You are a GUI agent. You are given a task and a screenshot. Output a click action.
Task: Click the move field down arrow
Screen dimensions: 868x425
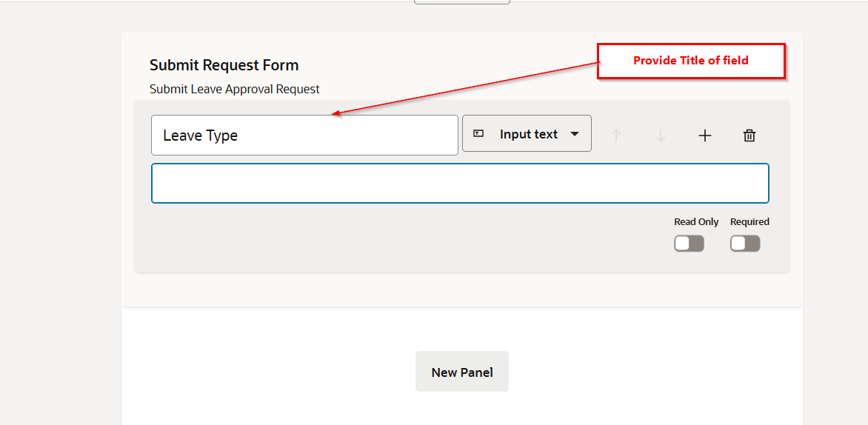click(x=661, y=135)
